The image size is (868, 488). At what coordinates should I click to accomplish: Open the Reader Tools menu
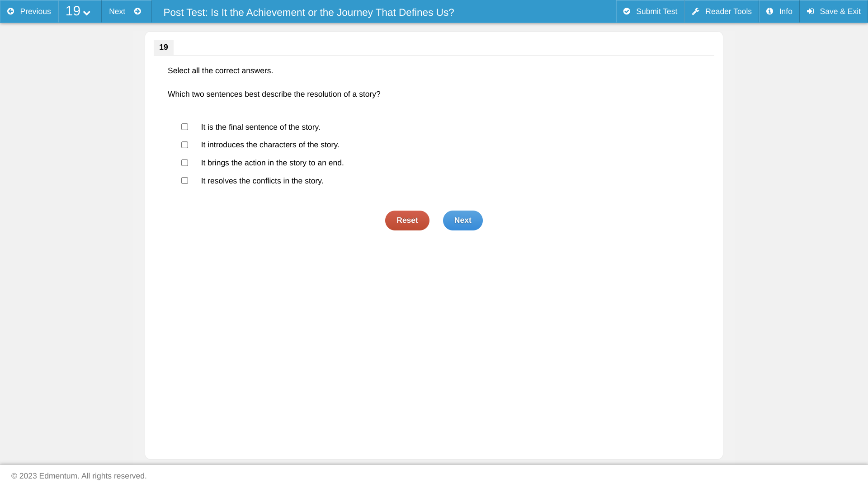point(722,11)
